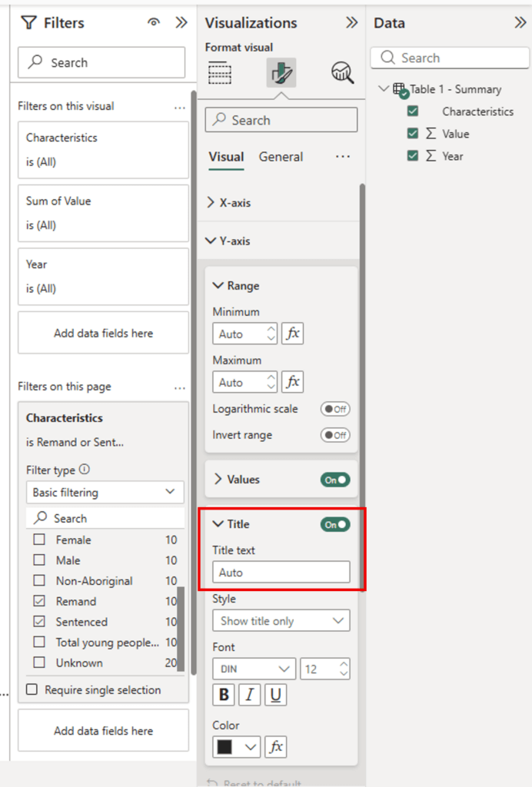
Task: Check the Female filter checkbox
Action: click(x=39, y=540)
